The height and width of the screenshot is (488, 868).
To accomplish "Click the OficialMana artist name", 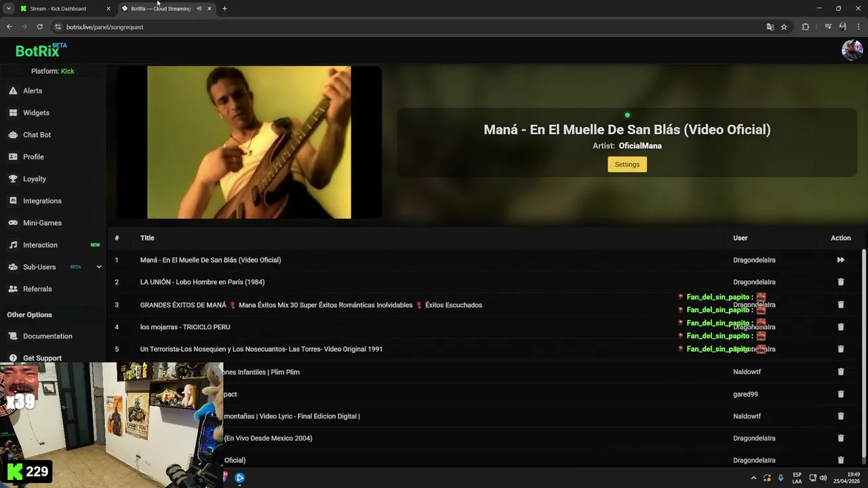I will click(x=639, y=146).
